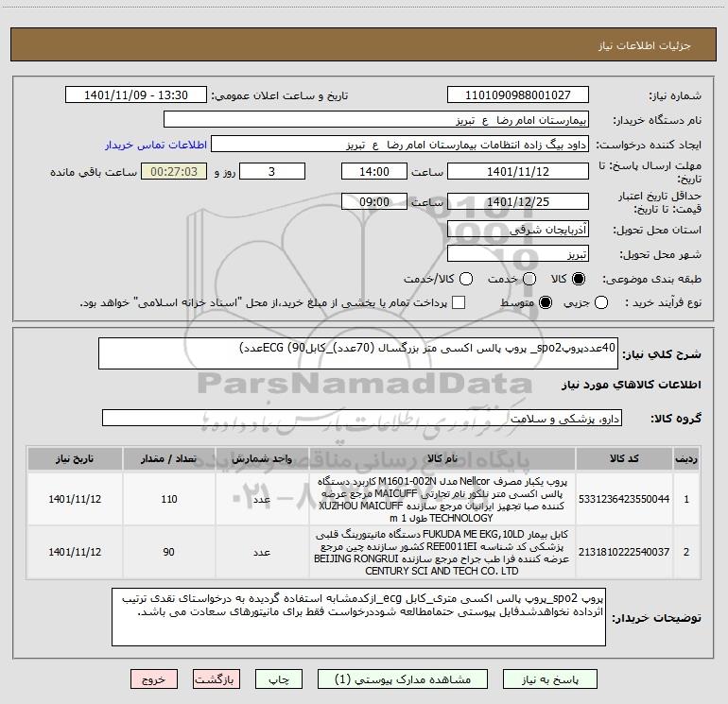Click the delivery city field تبریز
728x704 pixels.
(x=518, y=253)
